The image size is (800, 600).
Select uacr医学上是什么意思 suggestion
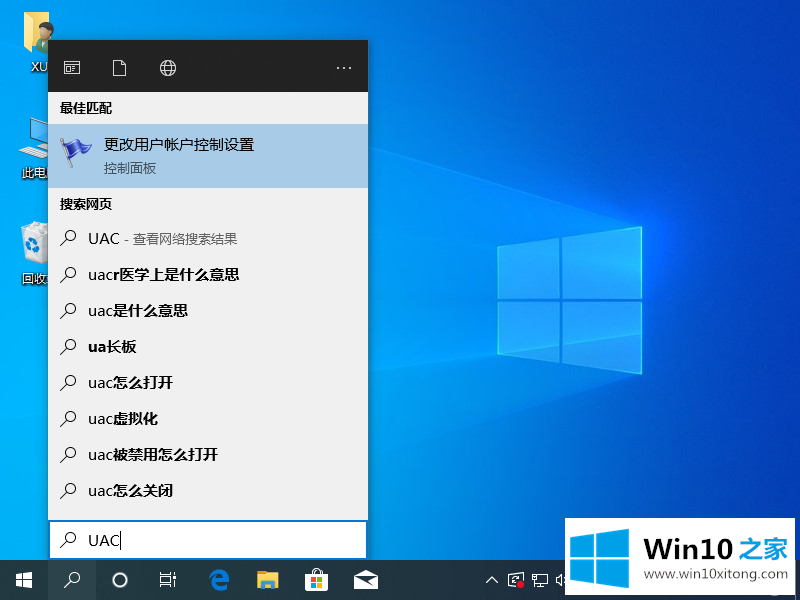208,274
